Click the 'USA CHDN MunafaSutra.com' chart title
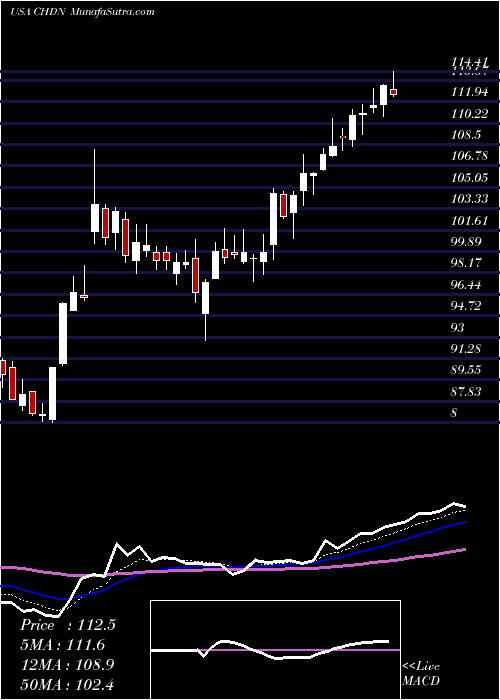 (82, 11)
